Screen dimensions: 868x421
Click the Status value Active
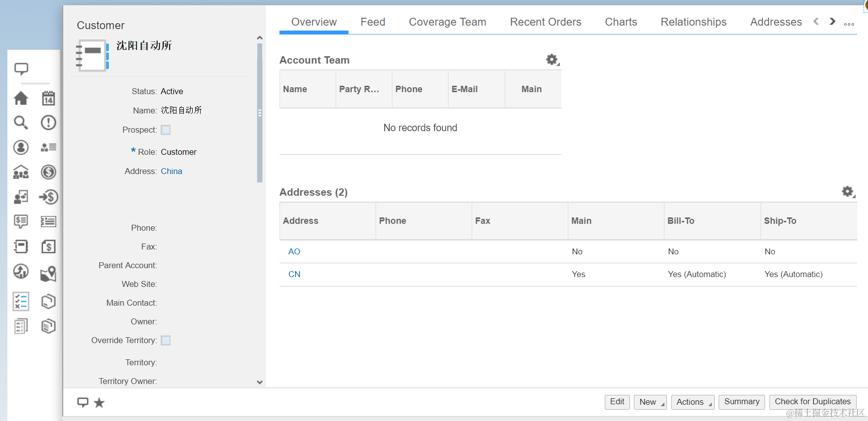pos(172,92)
